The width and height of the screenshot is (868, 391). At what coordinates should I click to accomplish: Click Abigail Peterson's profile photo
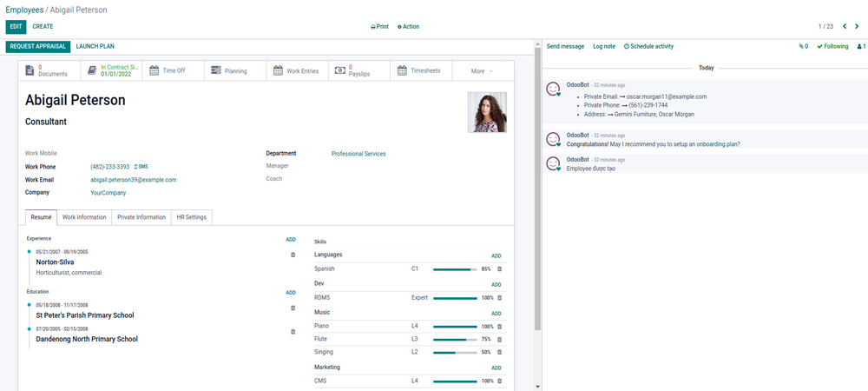[x=487, y=112]
